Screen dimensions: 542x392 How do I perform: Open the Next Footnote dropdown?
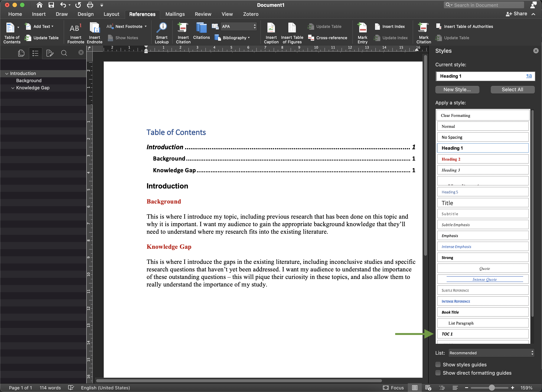tap(145, 26)
